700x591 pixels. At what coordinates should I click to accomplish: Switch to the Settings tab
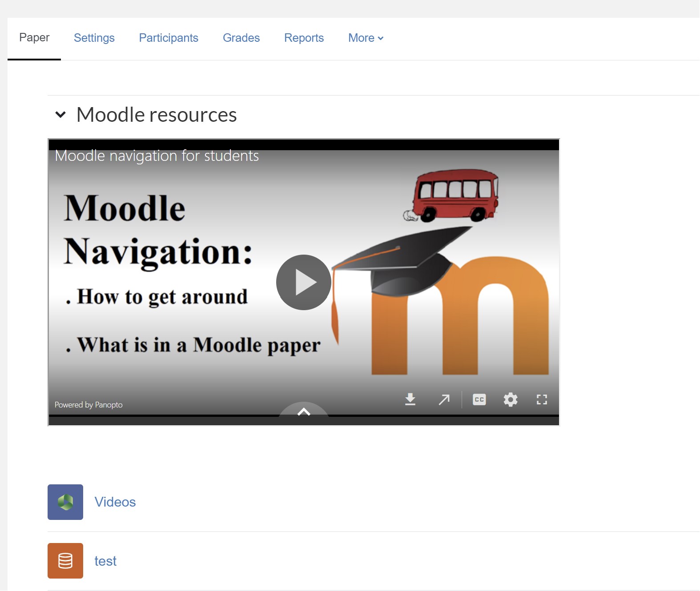tap(94, 38)
